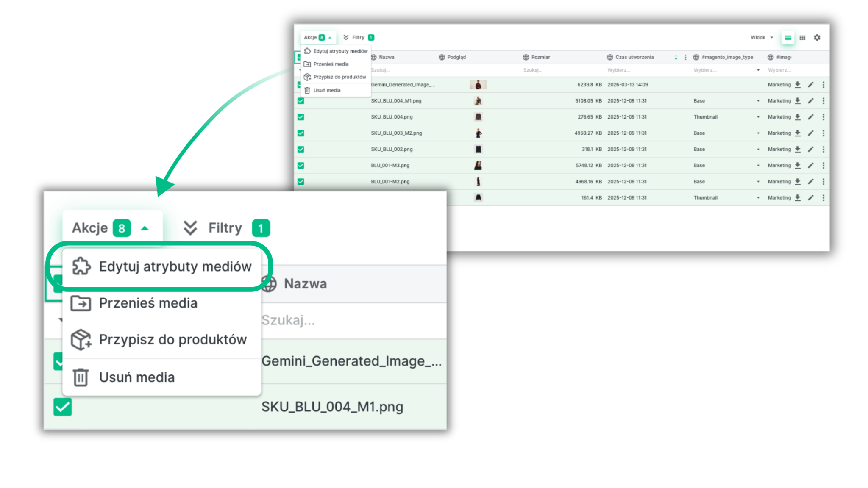This screenshot has width=868, height=488.
Task: Click the enlarged Filtry button in callout
Action: point(226,228)
